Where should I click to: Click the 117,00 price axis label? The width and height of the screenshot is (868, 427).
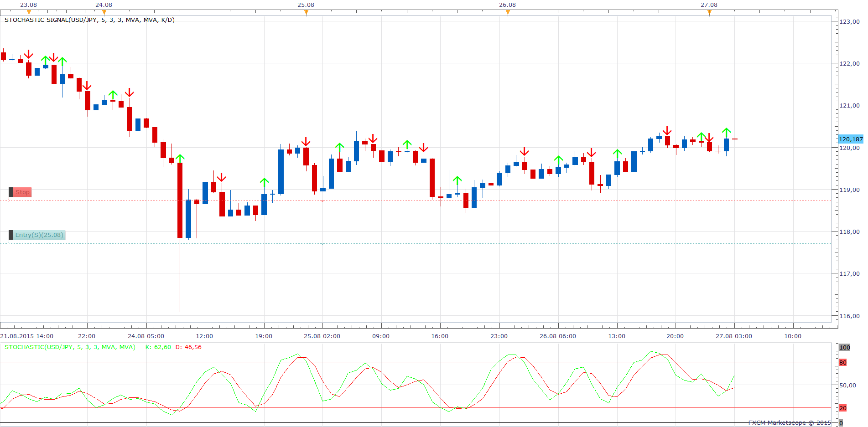(849, 273)
